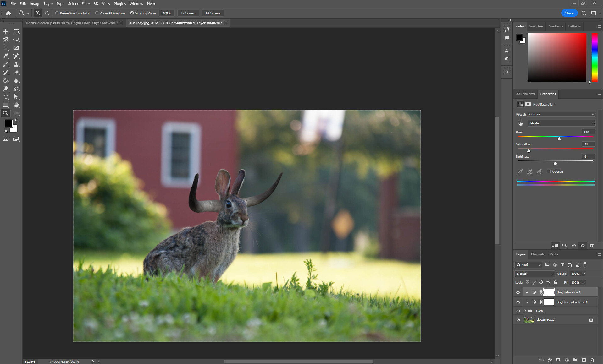The width and height of the screenshot is (603, 364).
Task: Disable Scrubby Zoom checkbox
Action: pyautogui.click(x=132, y=13)
